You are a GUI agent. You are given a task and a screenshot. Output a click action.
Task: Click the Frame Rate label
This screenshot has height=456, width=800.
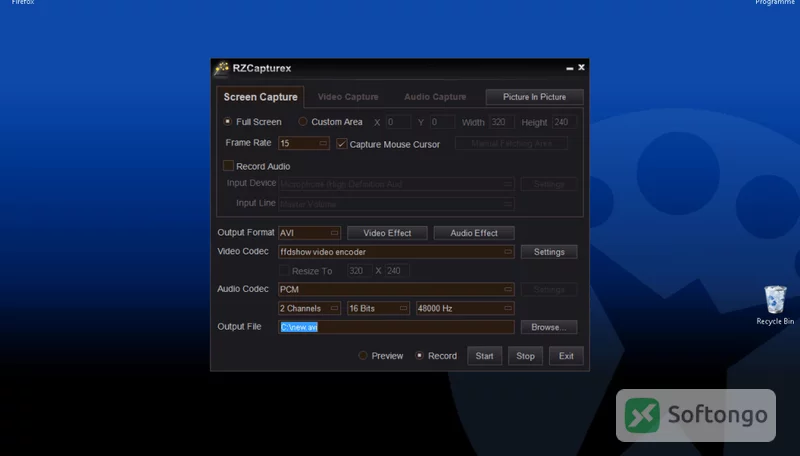pos(248,143)
